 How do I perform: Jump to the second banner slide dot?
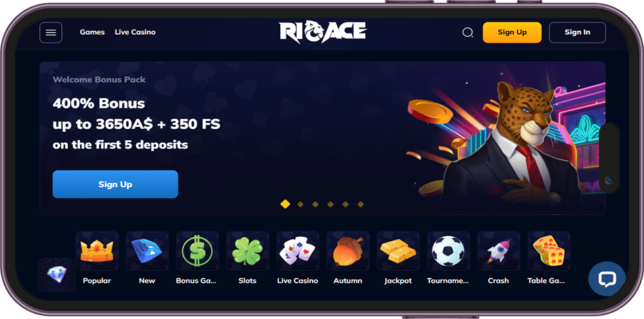coord(300,204)
